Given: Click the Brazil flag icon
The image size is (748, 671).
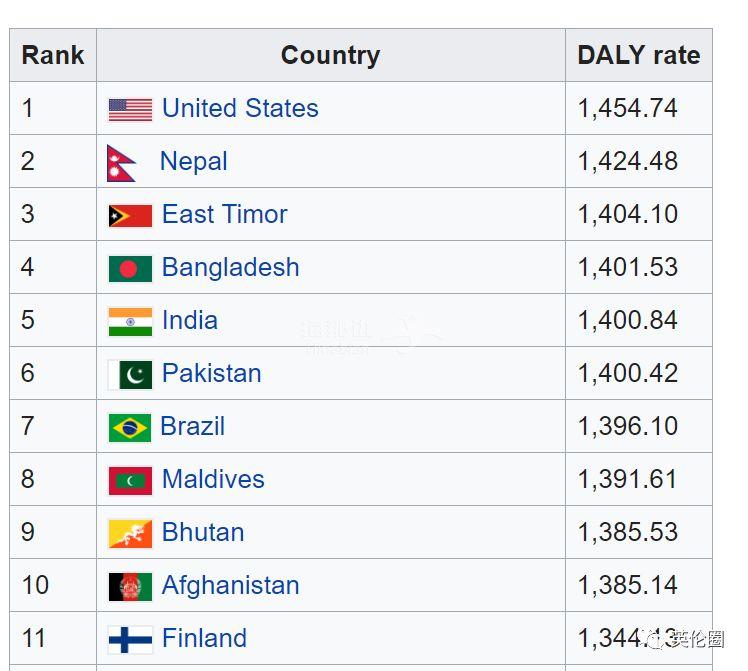Looking at the screenshot, I should coord(130,428).
